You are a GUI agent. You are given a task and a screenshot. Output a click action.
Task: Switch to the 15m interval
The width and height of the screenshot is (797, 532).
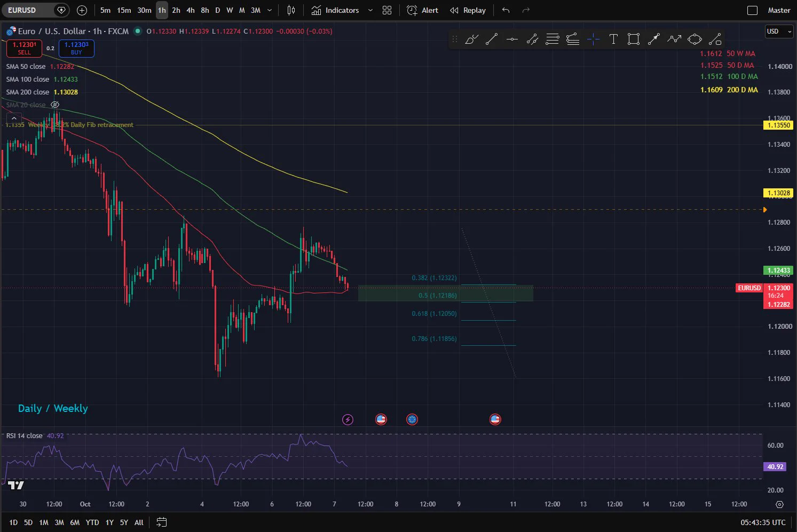(124, 10)
